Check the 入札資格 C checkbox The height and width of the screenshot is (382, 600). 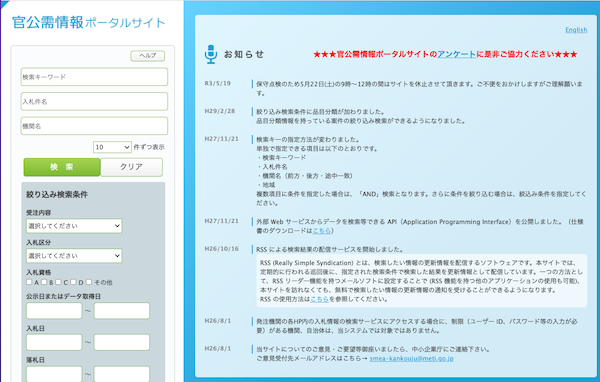(x=58, y=282)
